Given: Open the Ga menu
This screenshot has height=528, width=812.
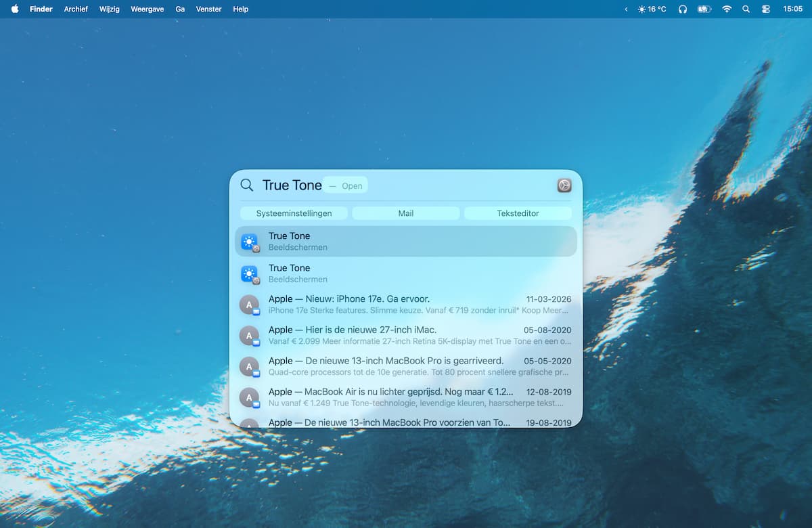Looking at the screenshot, I should coord(180,9).
